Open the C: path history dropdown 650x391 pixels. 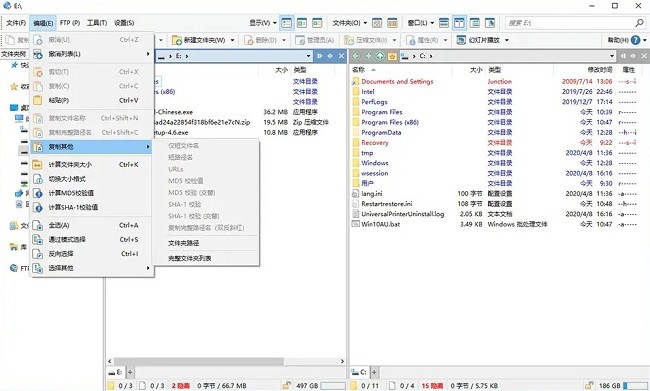pyautogui.click(x=612, y=56)
